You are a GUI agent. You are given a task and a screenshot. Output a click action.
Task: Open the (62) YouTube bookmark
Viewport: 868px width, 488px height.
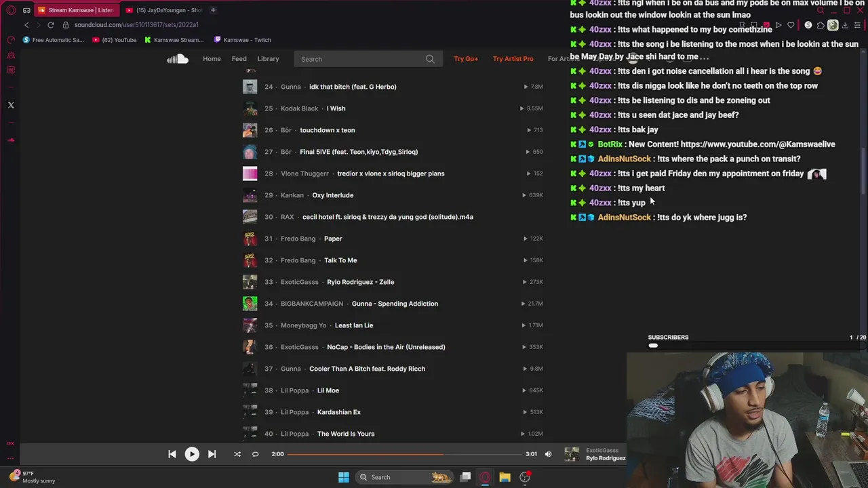tap(114, 40)
